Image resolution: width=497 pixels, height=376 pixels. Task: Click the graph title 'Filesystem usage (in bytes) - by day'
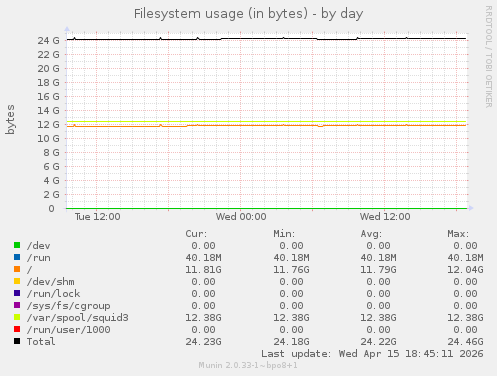(x=248, y=14)
